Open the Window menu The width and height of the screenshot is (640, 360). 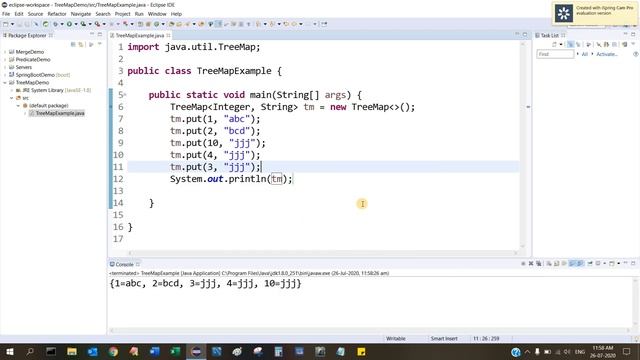point(157,14)
